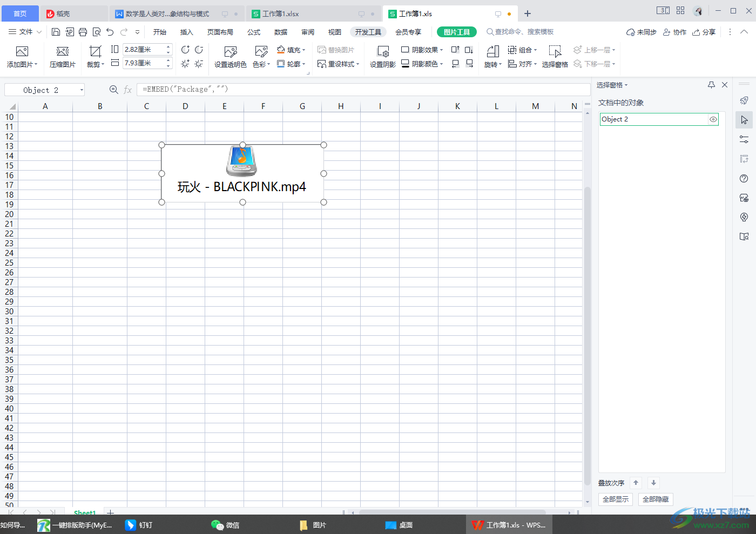Click the select arrow icon in sidebar
Image resolution: width=756 pixels, height=534 pixels.
[744, 120]
